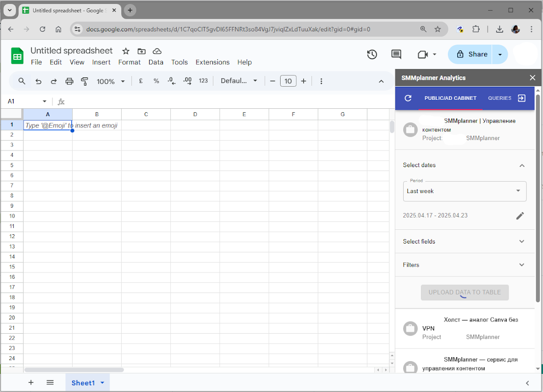Open the Default font dropdown

(239, 81)
